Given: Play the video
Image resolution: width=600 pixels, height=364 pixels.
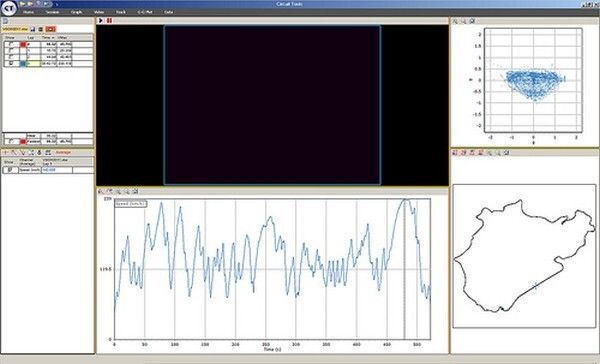Looking at the screenshot, I should [x=101, y=20].
